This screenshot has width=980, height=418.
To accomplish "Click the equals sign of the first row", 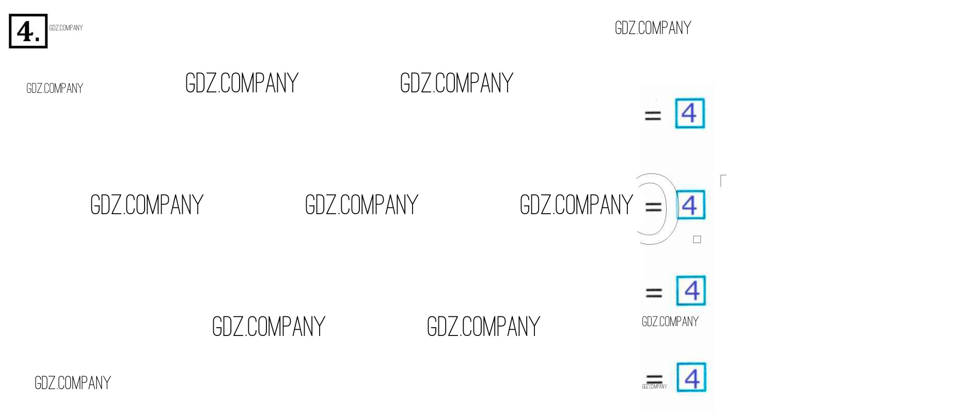I will 653,116.
